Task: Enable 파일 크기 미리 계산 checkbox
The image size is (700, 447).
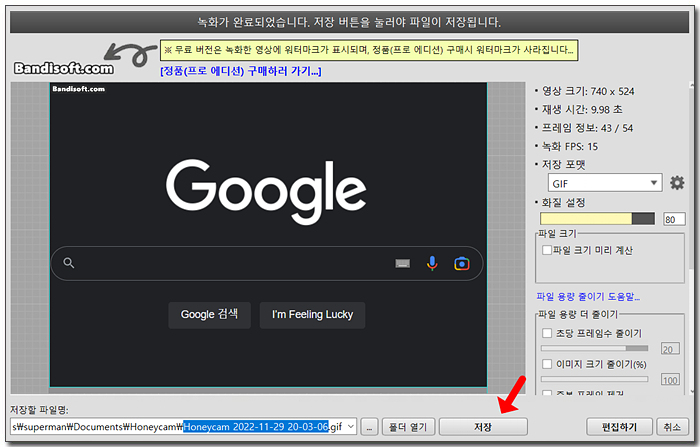Action: click(x=547, y=250)
